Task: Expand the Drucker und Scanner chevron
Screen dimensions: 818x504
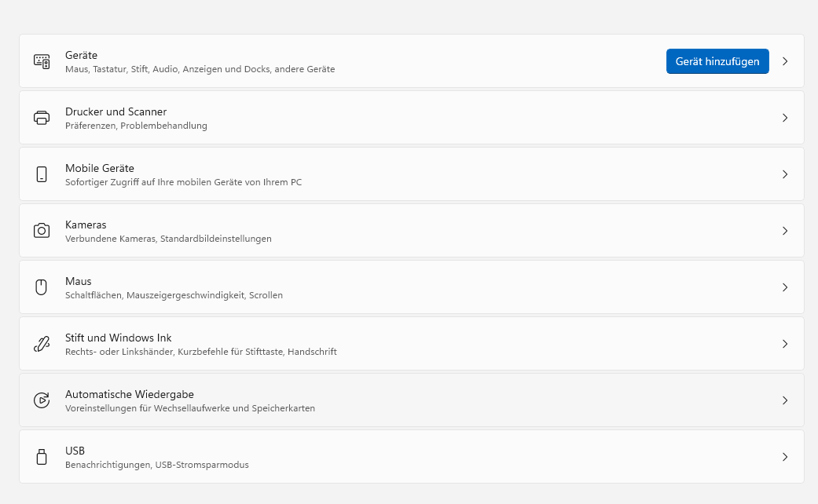Action: click(x=784, y=118)
